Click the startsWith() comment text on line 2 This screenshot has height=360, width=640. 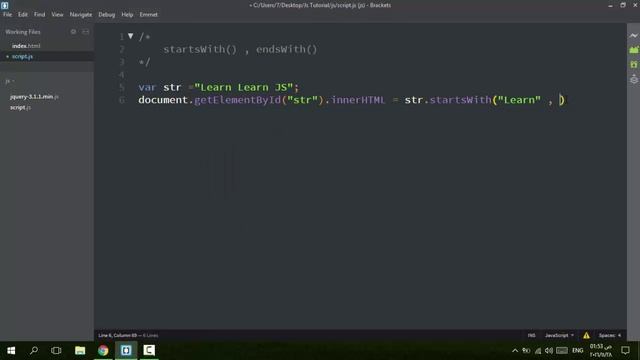click(200, 49)
